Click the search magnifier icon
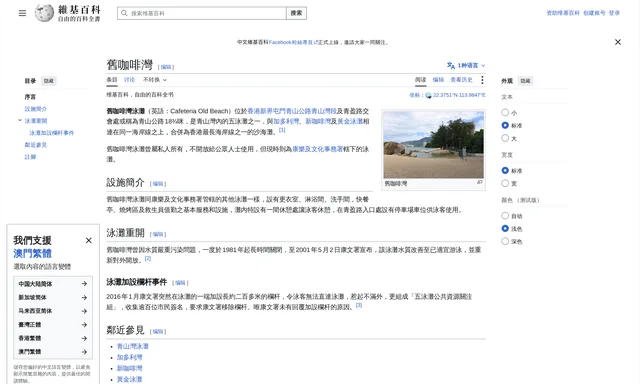The image size is (640, 384). pyautogui.click(x=124, y=13)
